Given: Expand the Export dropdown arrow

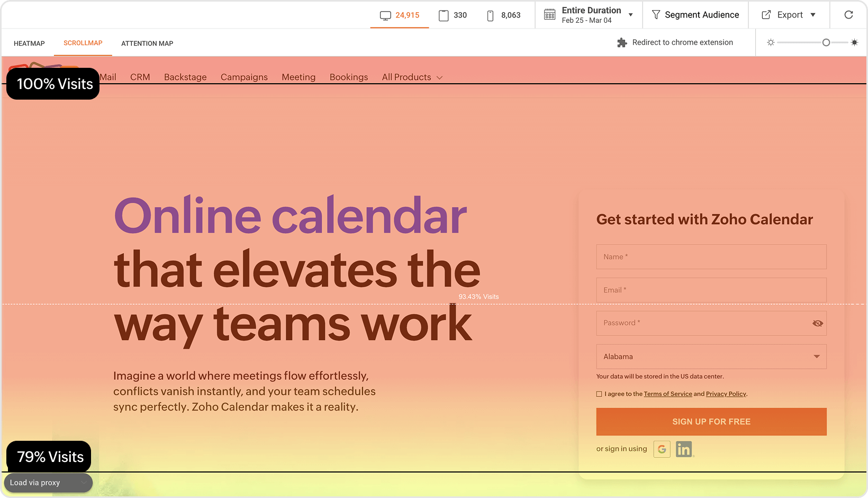Looking at the screenshot, I should pos(813,15).
